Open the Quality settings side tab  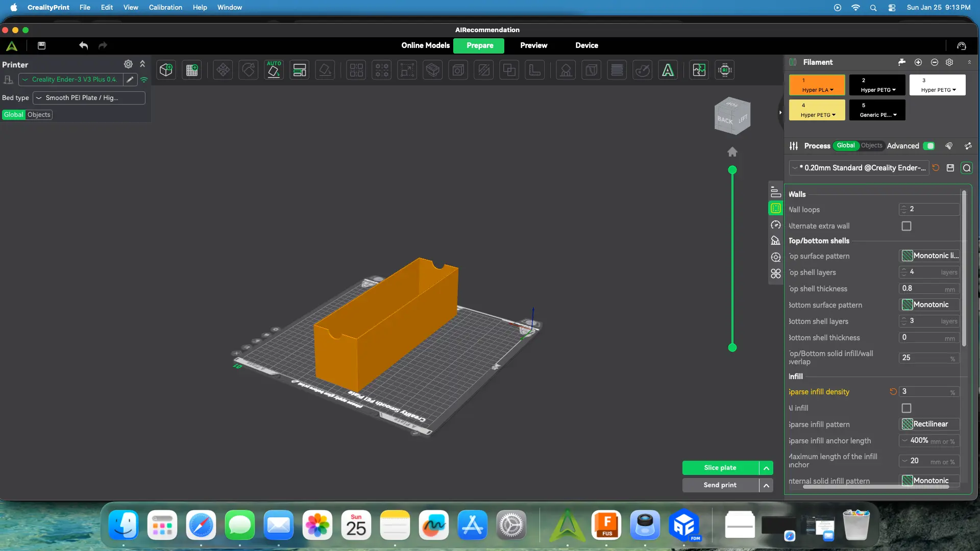pos(776,192)
